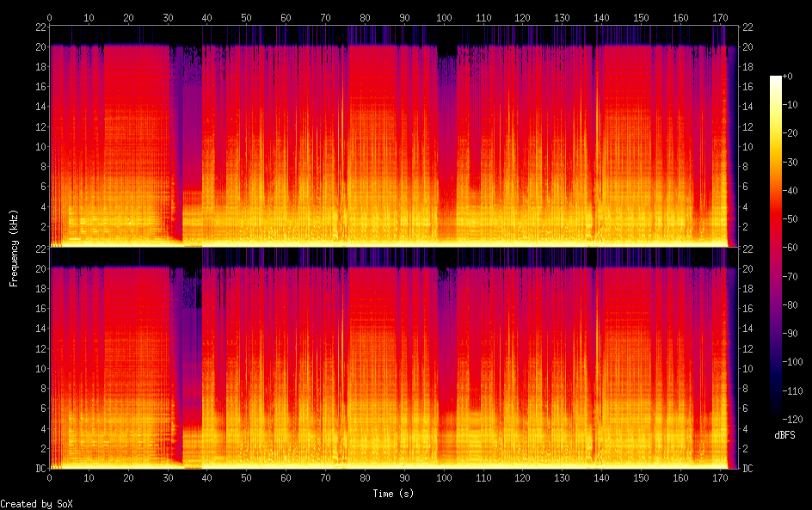The width and height of the screenshot is (812, 510).
Task: Click the 0 second tick on the bottom time axis
Action: (x=50, y=477)
